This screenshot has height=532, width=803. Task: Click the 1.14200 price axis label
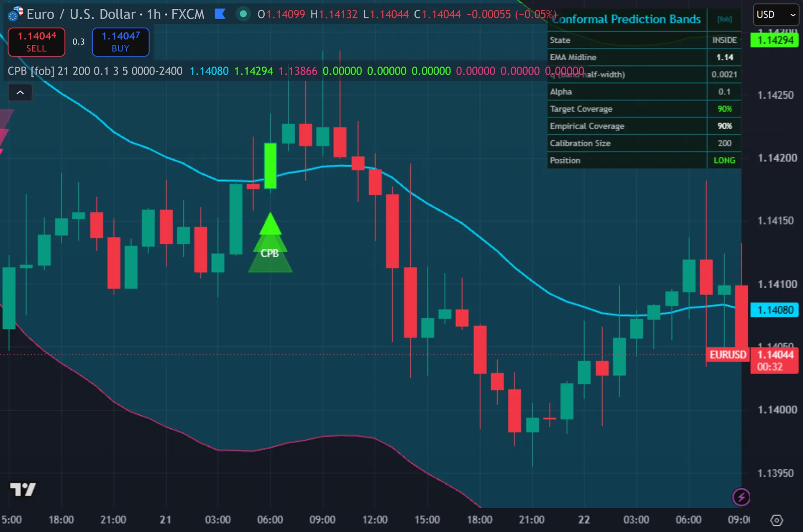[777, 158]
